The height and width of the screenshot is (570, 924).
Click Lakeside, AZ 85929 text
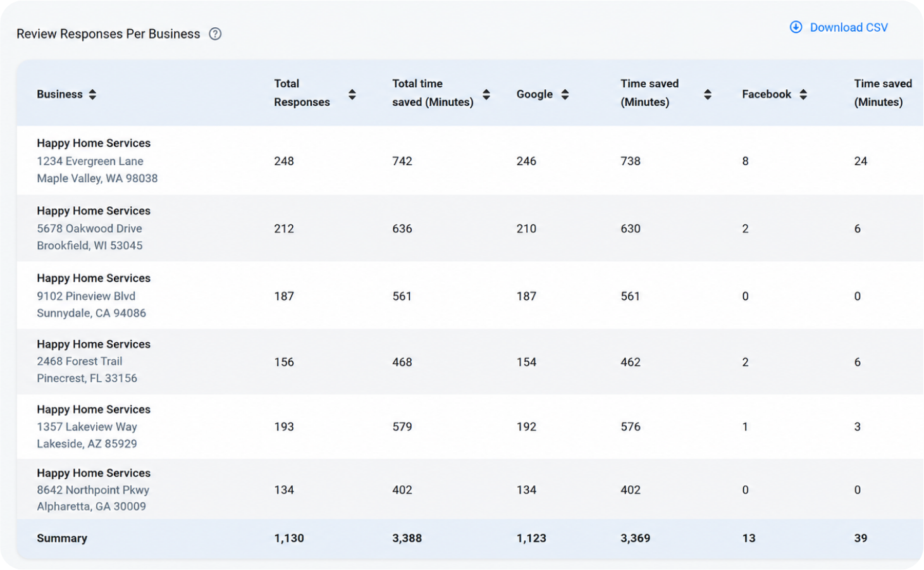coord(87,443)
